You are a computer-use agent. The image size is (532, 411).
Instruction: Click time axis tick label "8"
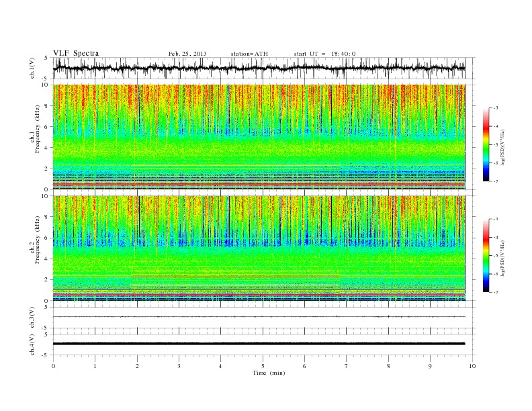(388, 366)
